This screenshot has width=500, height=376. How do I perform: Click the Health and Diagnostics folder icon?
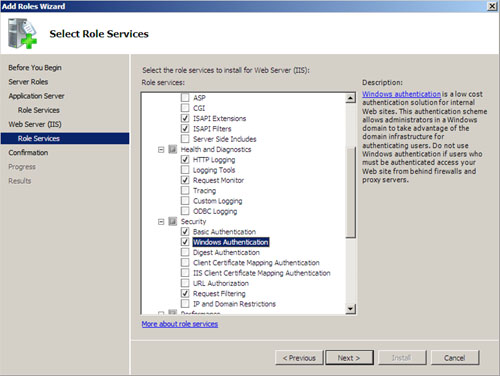[172, 149]
